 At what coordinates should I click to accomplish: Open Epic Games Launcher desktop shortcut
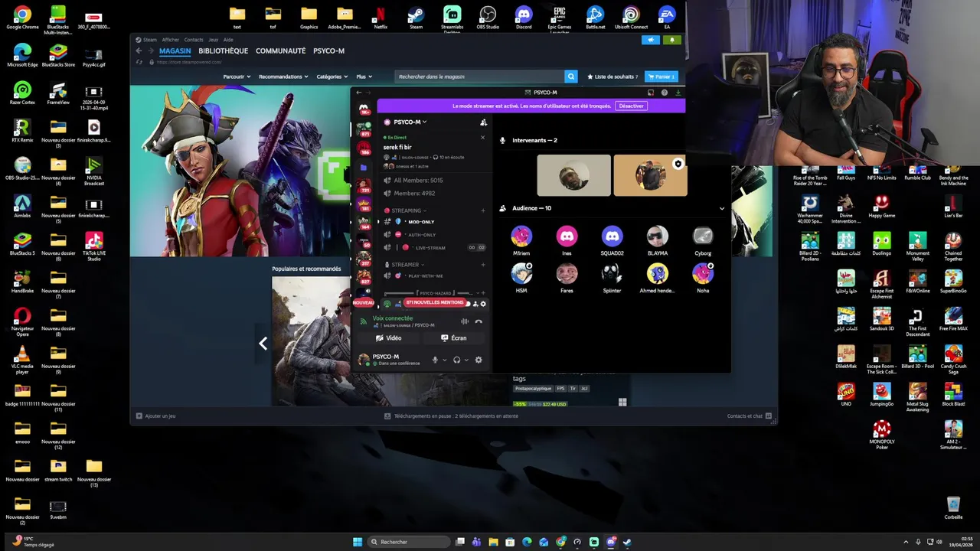560,18
